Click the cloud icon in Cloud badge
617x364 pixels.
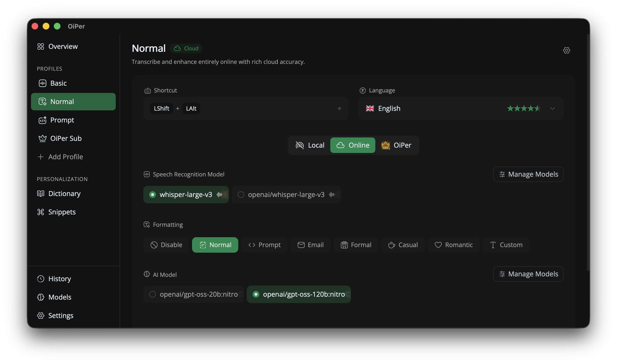point(177,48)
